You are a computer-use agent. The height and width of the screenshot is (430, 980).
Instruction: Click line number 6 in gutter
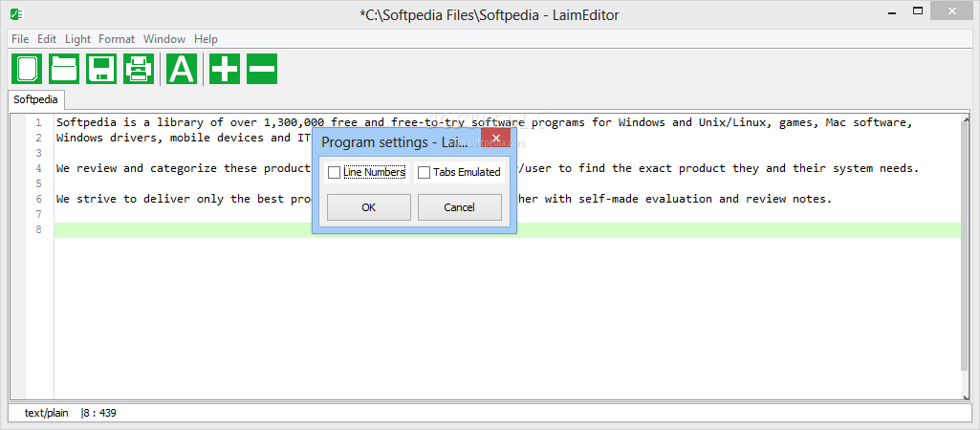click(39, 200)
